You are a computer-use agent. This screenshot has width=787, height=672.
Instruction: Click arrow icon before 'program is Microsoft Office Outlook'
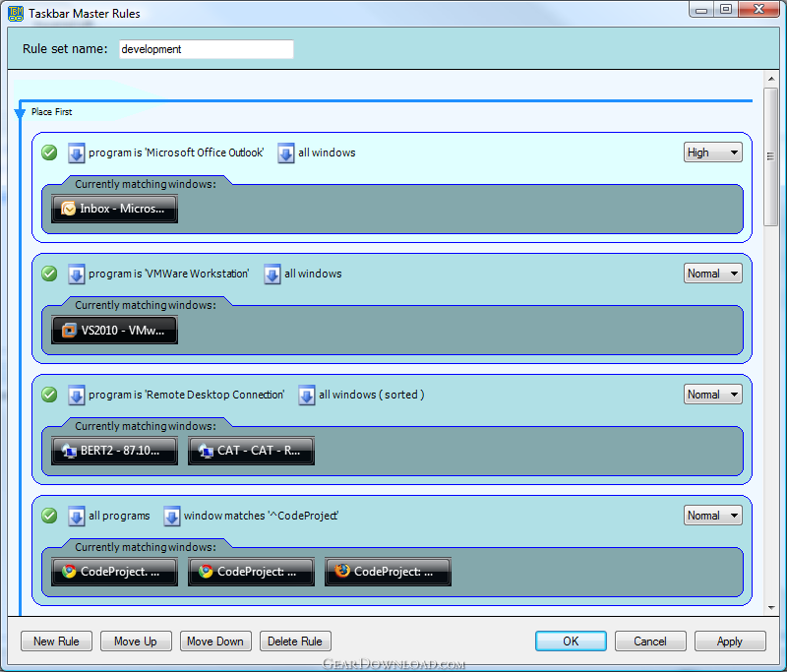point(77,153)
